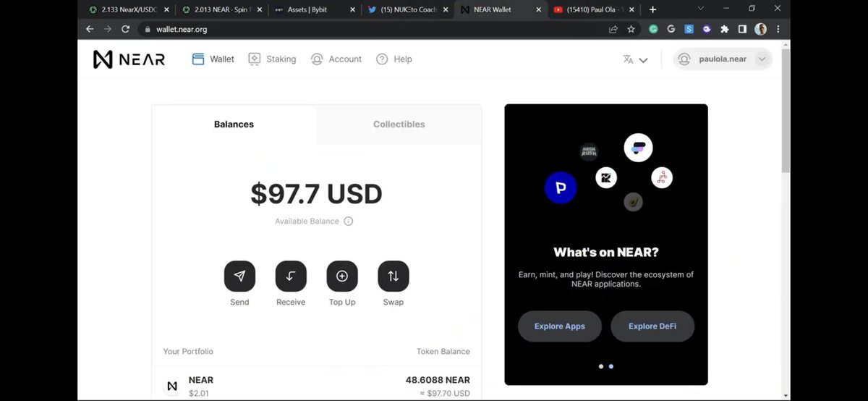Click the Send arrow icon button

click(x=239, y=276)
